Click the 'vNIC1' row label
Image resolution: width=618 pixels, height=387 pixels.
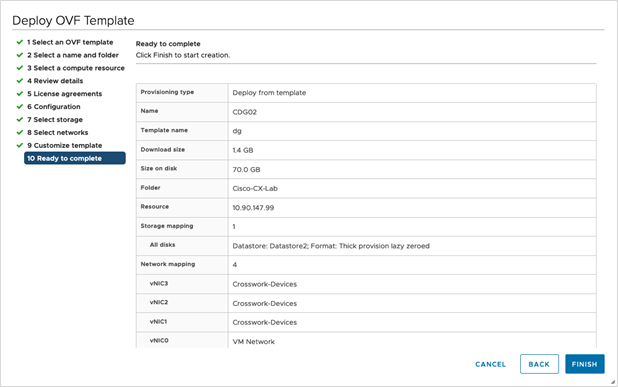click(158, 322)
